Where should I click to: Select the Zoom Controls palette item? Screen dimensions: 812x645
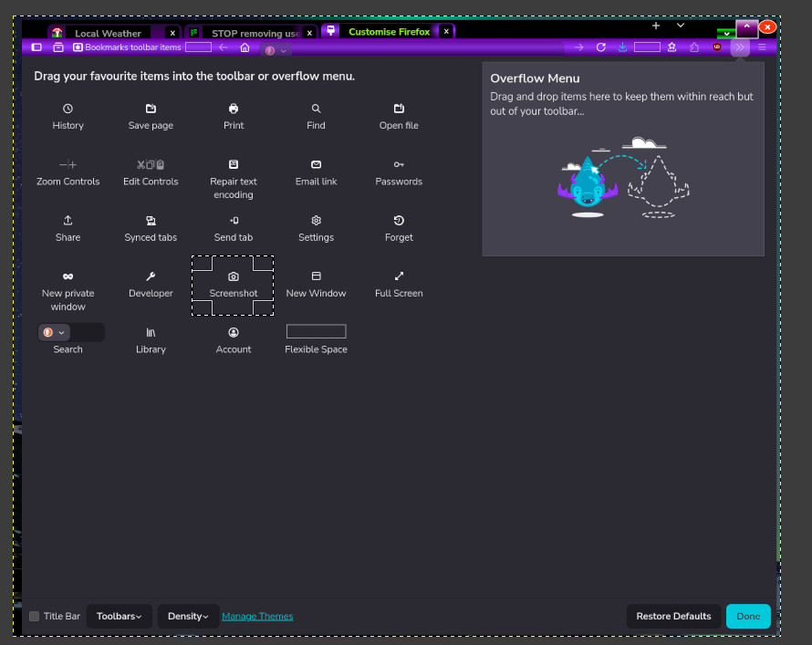[68, 173]
